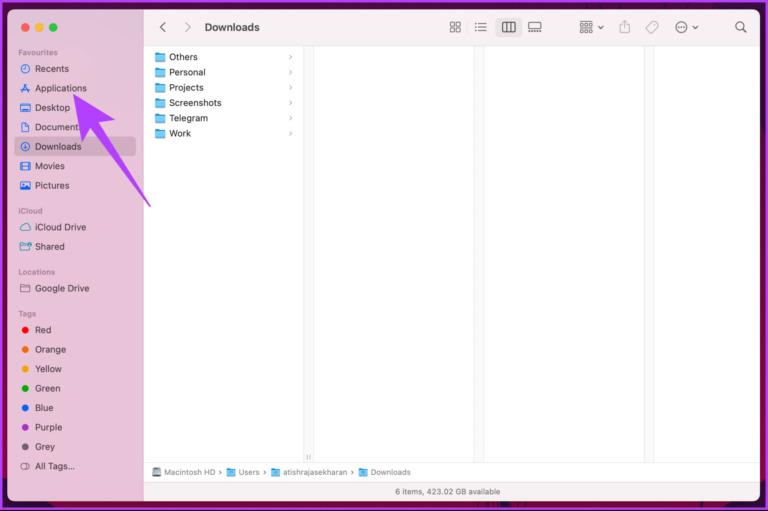Viewport: 768px width, 511px height.
Task: Go back with the back arrow
Action: tap(163, 27)
